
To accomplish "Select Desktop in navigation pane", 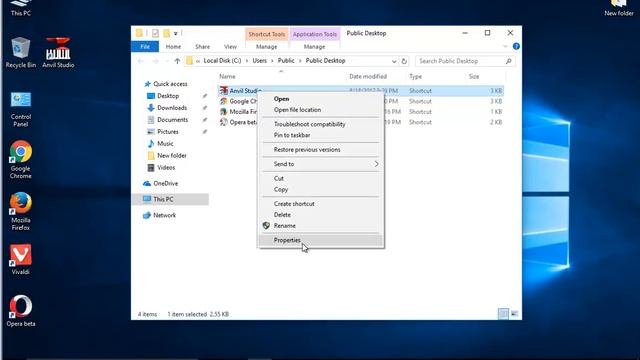I will coord(168,96).
